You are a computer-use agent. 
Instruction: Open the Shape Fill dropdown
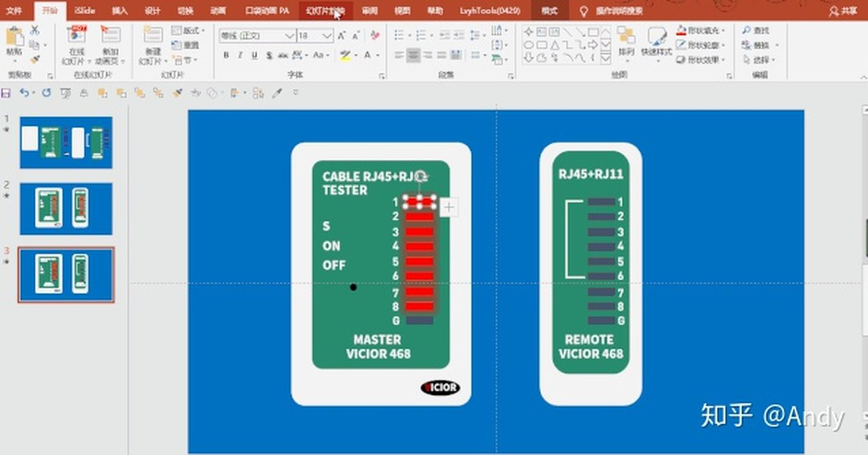click(x=702, y=30)
